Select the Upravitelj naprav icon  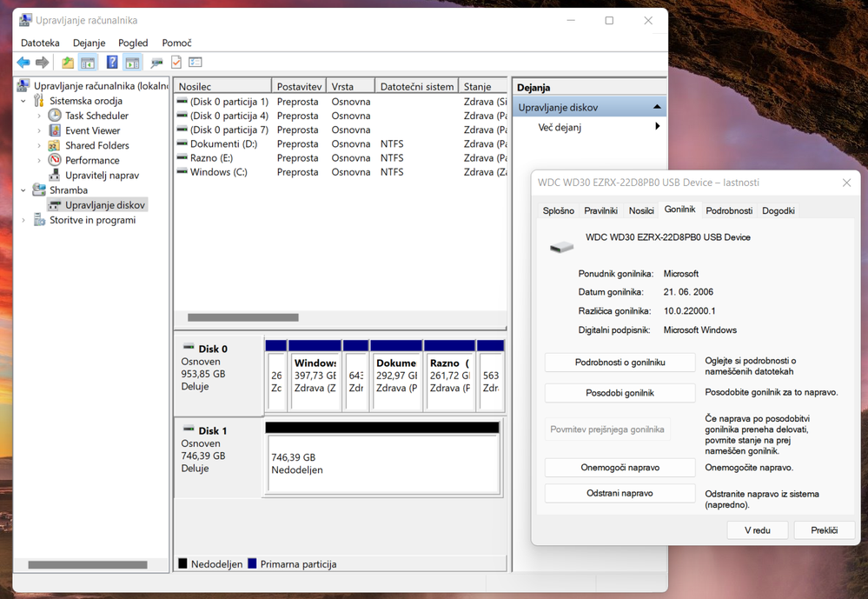tap(55, 175)
